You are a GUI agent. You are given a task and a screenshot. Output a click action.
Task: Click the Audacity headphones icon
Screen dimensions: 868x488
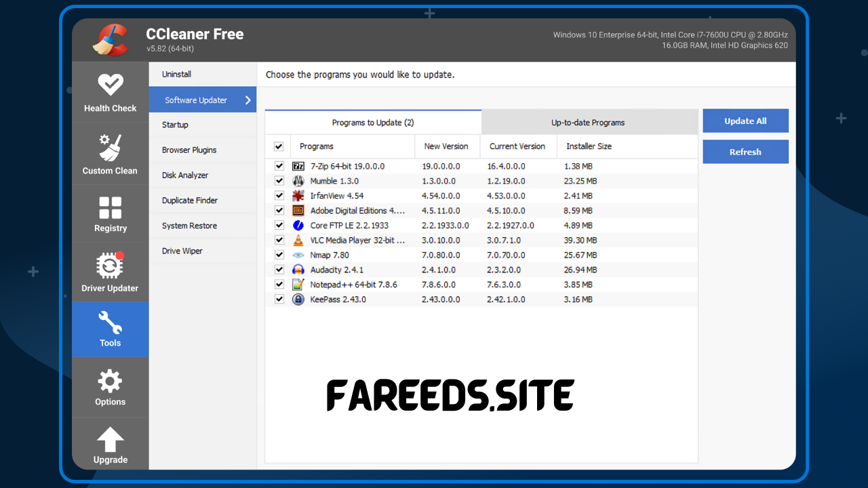click(298, 270)
